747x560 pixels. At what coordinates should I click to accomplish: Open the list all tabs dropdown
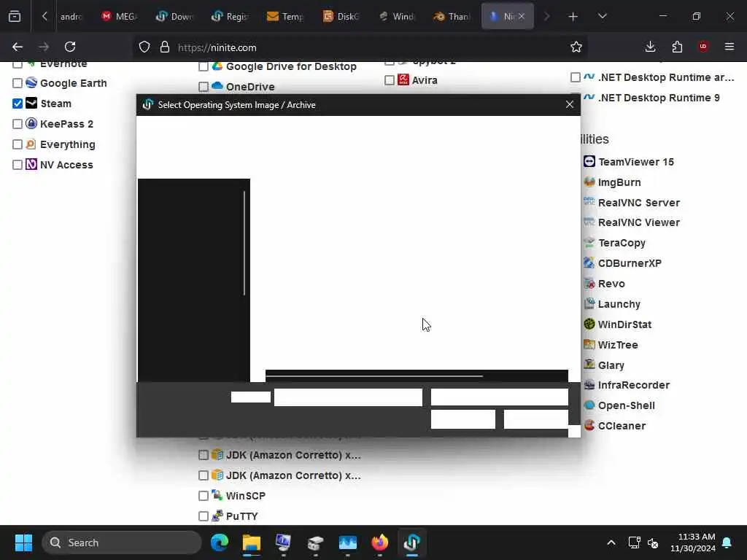(602, 16)
